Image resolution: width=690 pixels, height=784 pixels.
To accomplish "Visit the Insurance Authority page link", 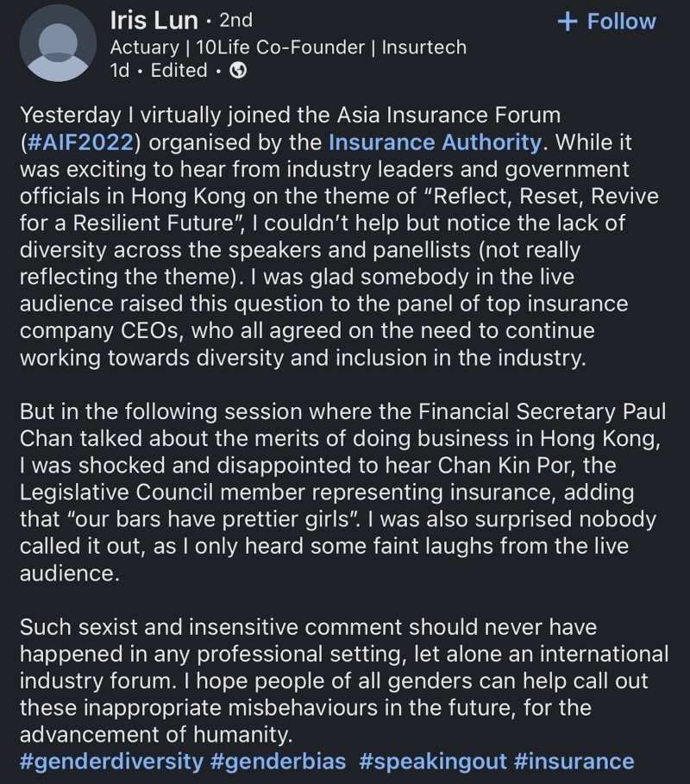I will coord(434,142).
